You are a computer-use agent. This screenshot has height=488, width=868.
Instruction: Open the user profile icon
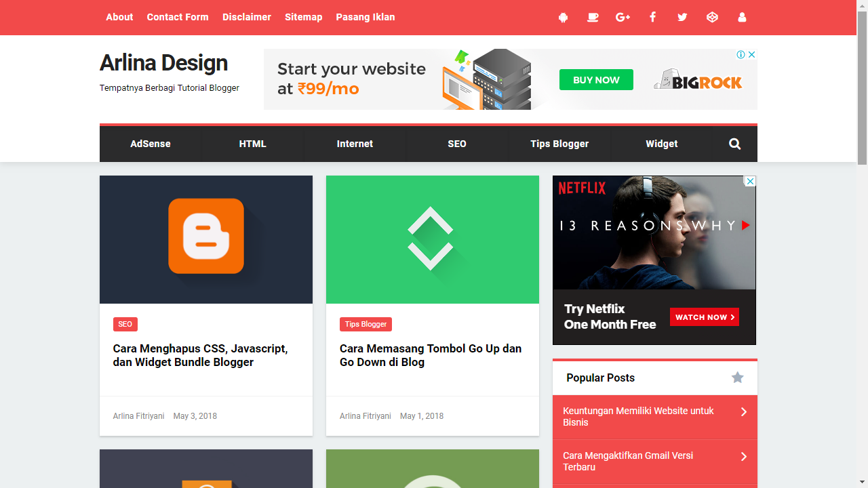click(742, 17)
